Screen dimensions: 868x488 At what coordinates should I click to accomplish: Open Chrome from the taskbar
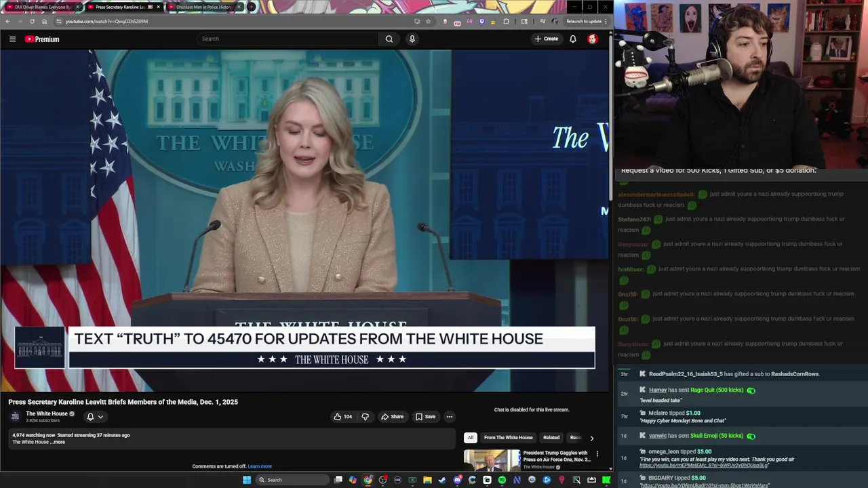pos(368,480)
